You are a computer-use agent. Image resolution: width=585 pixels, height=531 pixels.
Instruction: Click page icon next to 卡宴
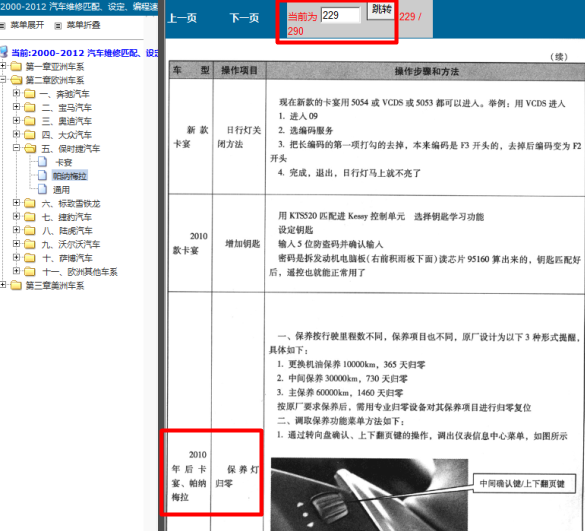pyautogui.click(x=43, y=162)
